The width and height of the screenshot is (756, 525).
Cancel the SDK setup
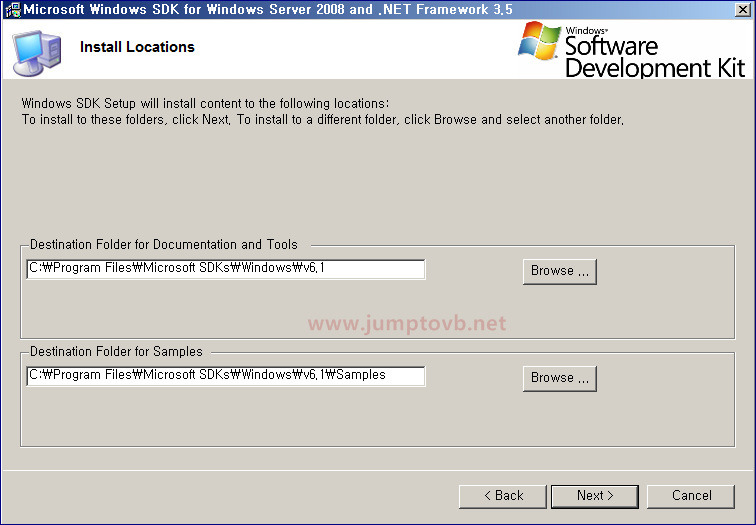click(691, 496)
